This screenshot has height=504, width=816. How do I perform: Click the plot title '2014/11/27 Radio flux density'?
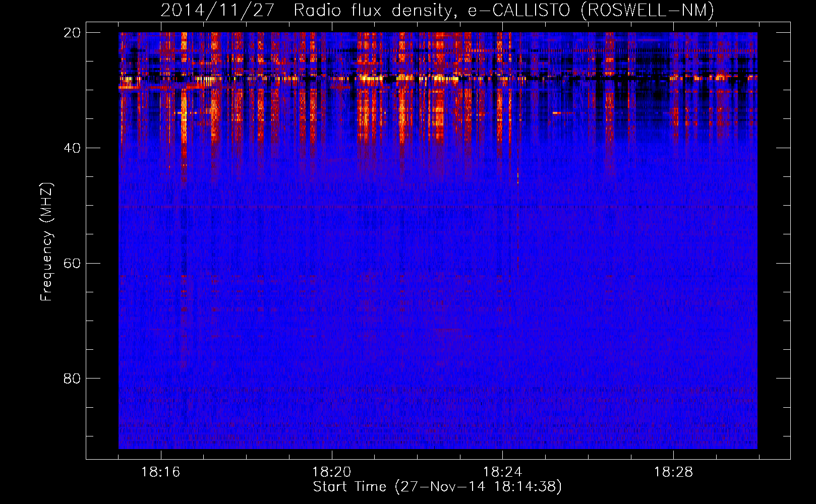point(437,10)
